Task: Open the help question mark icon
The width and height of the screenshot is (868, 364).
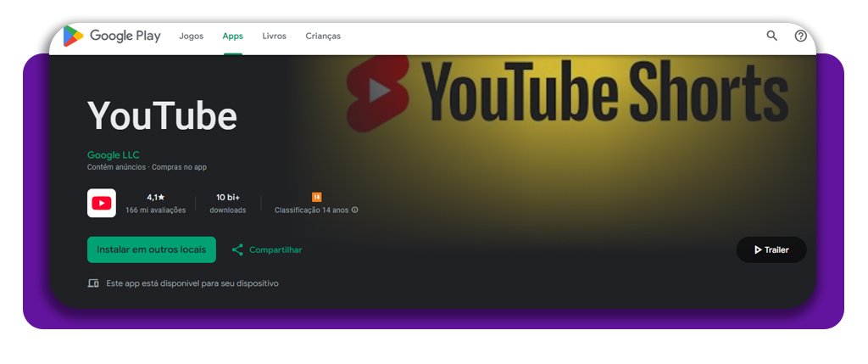Action: click(800, 36)
